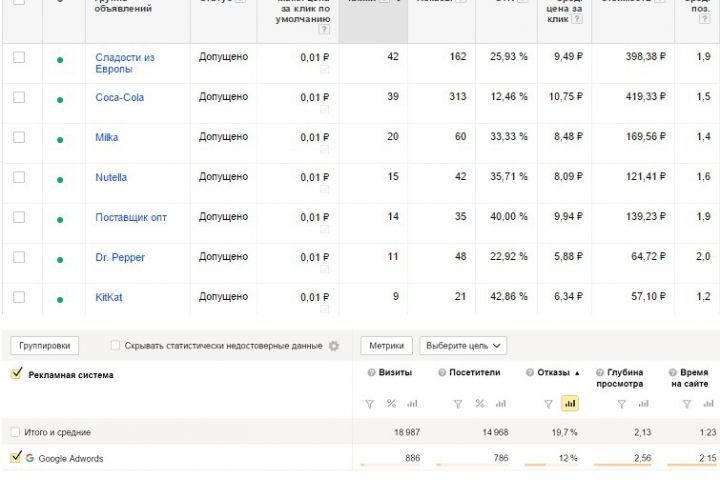Screen dimensions: 720x480
Task: Open the Milka ad group link
Action: click(x=107, y=137)
